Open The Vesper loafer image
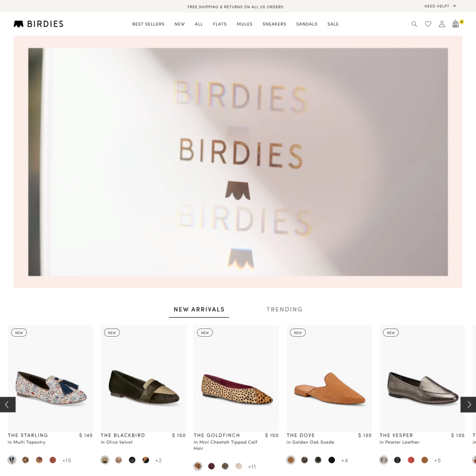Viewport: 476px width, 476px height. coord(422,378)
